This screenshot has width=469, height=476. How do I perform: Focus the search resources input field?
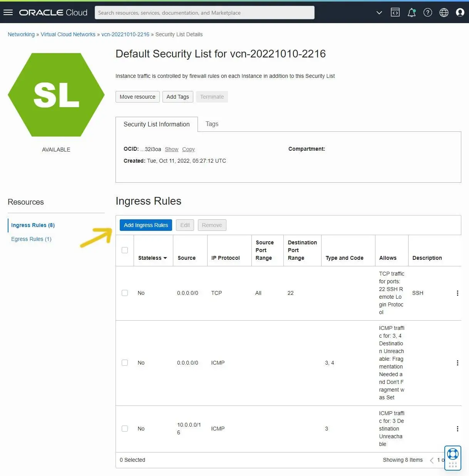204,13
